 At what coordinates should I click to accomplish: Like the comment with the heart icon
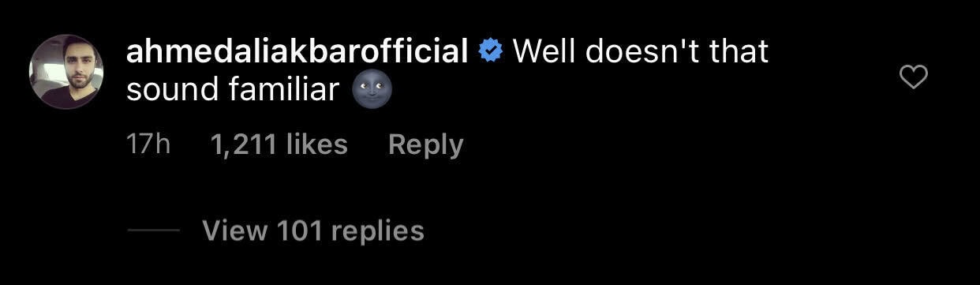[x=914, y=77]
